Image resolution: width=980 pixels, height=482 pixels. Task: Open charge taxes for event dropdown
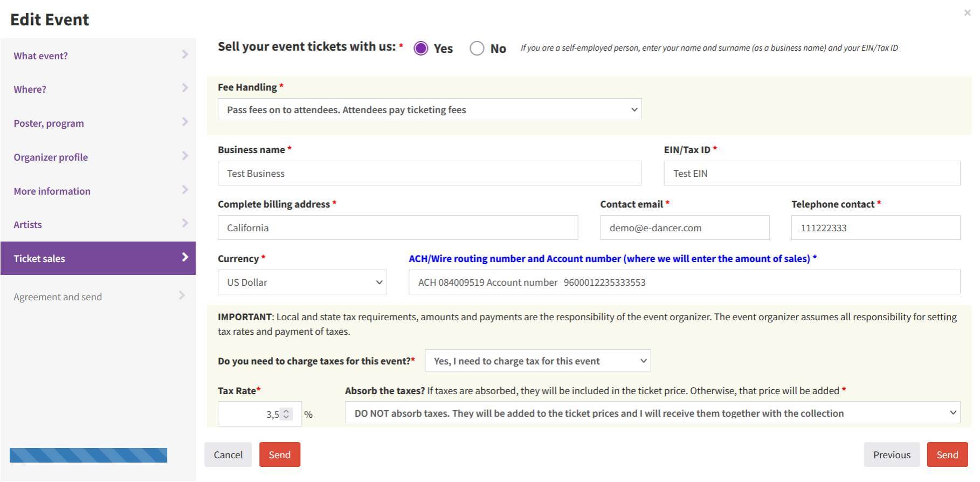click(x=537, y=361)
